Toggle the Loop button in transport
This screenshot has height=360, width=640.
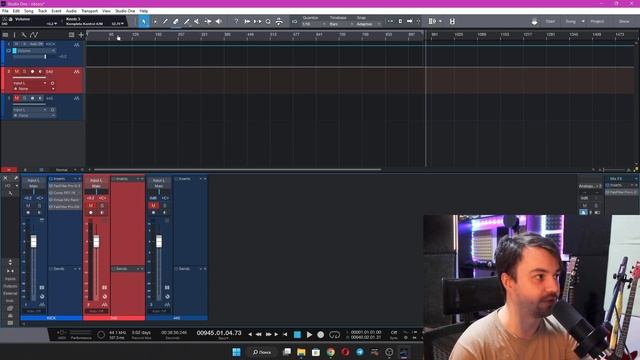coord(334,335)
